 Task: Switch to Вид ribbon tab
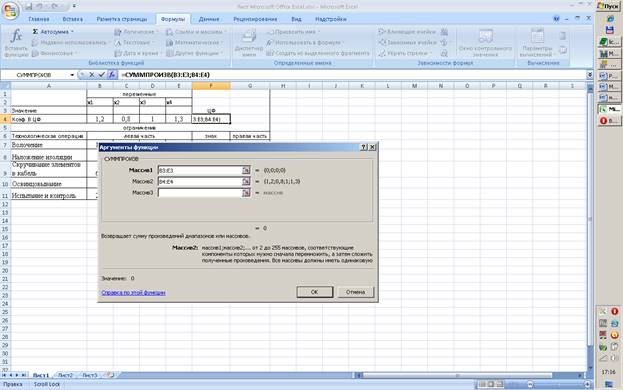296,19
